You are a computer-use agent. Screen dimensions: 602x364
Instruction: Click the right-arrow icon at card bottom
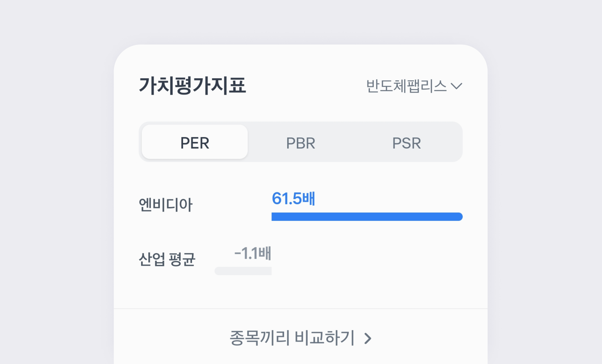point(368,338)
